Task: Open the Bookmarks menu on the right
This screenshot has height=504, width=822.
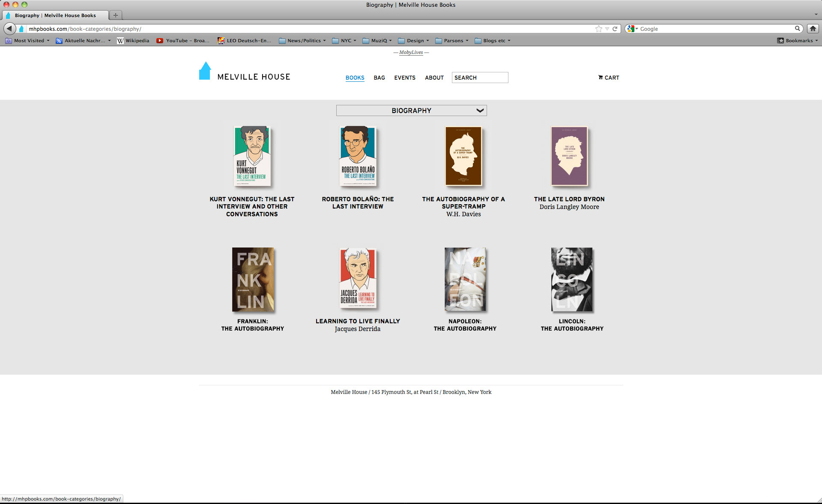Action: coord(798,41)
